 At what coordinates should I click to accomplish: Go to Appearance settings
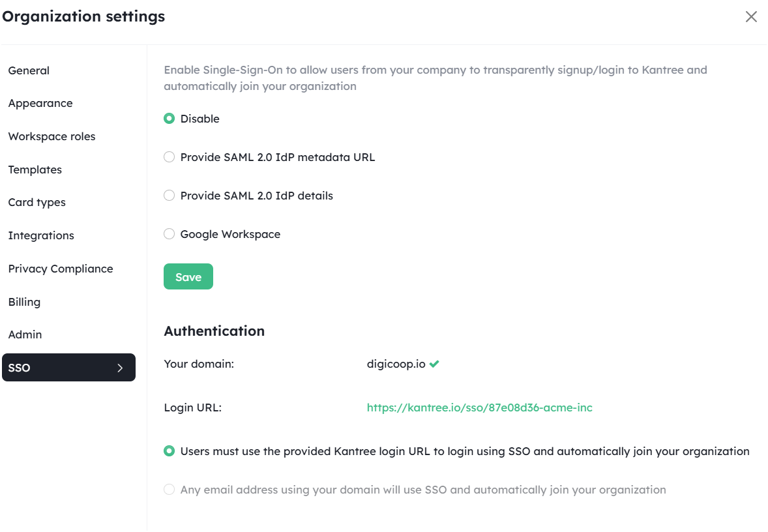coord(40,104)
